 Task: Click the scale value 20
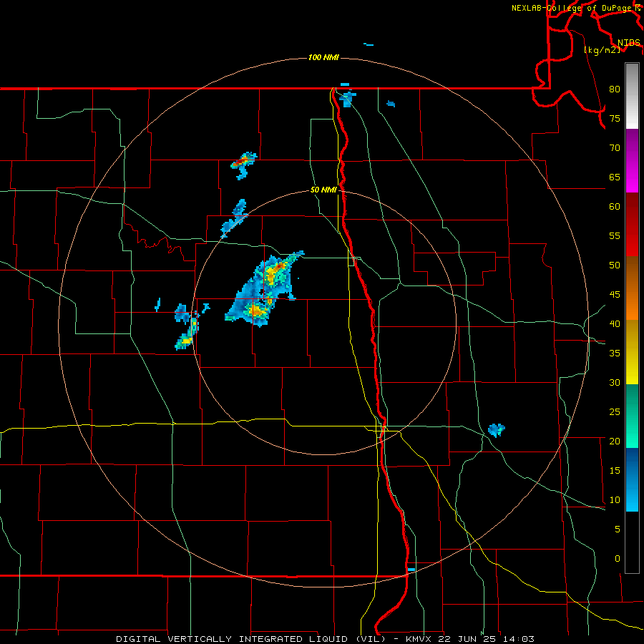(x=615, y=441)
